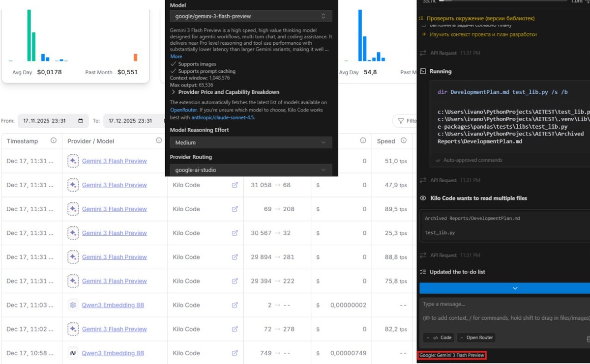Click 'Context window: 1,048,576' text
The height and width of the screenshot is (364, 590).
[x=200, y=78]
